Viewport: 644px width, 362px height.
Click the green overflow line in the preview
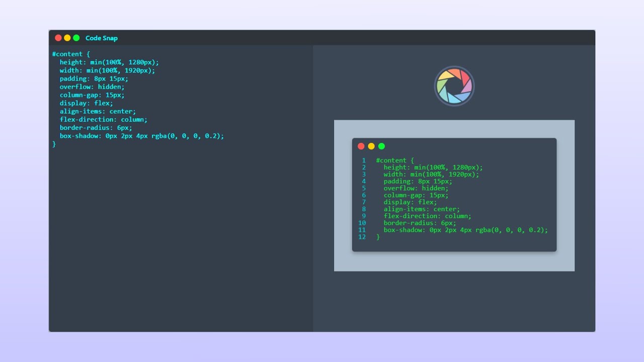click(416, 189)
